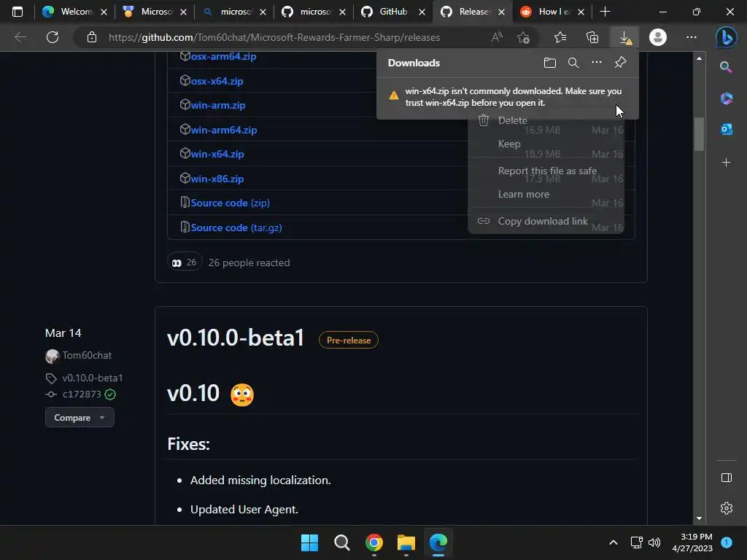Image resolution: width=747 pixels, height=560 pixels.
Task: Click scrollbar down arrow
Action: pos(699,518)
